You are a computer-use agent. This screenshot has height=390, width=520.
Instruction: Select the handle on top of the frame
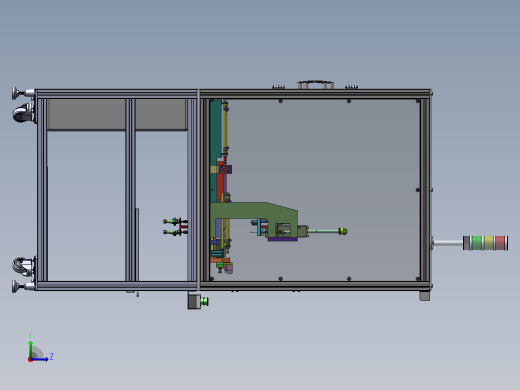click(315, 84)
